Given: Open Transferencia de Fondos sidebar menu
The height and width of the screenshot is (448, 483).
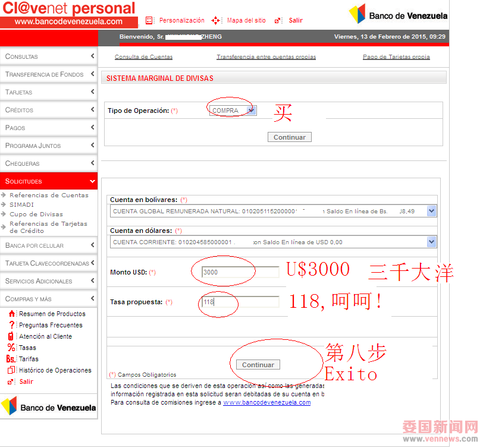Looking at the screenshot, I should pyautogui.click(x=49, y=74).
